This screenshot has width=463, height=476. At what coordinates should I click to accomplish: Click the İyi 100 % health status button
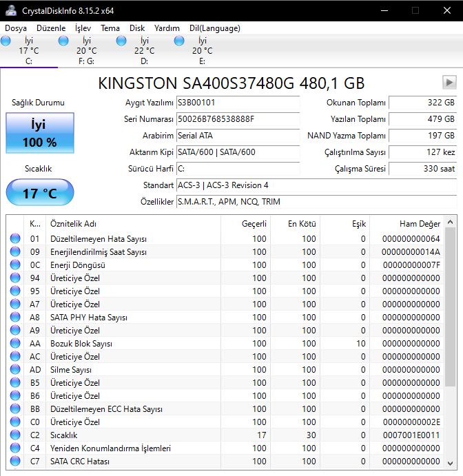pos(39,134)
